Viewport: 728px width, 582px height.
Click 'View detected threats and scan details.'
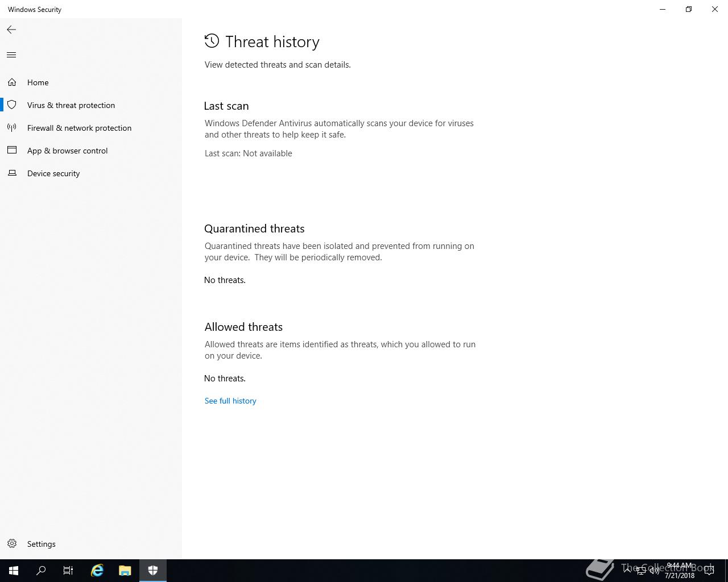278,65
